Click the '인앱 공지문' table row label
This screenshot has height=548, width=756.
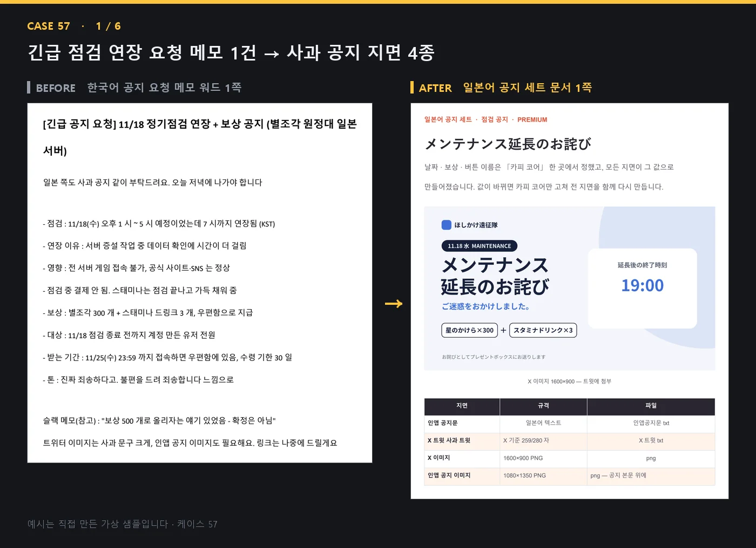pos(442,423)
